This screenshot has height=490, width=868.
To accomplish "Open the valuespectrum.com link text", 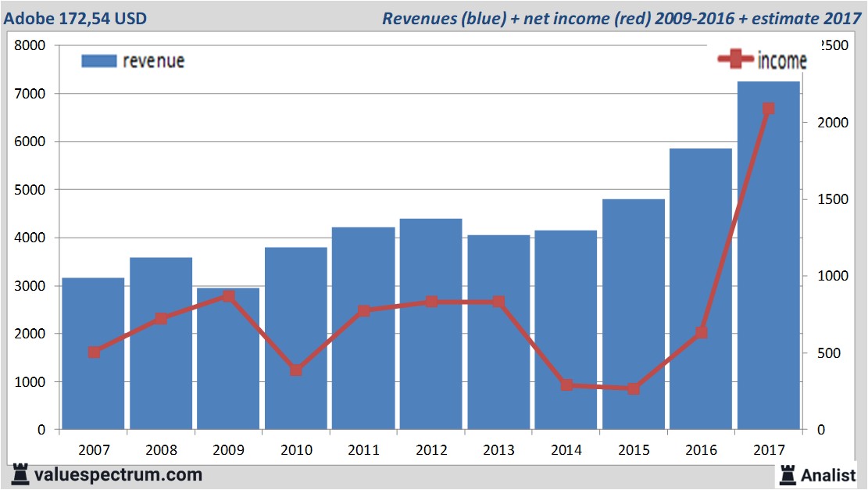I will click(118, 475).
